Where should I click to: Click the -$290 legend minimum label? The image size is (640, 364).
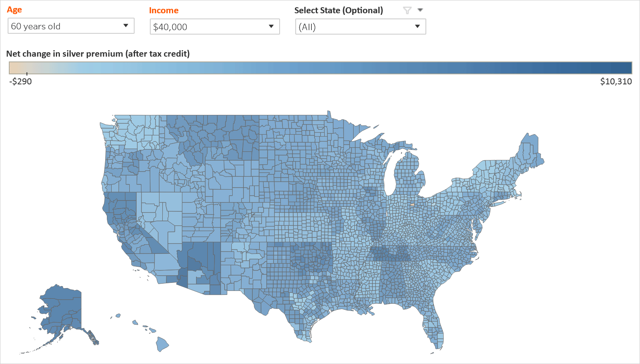click(x=20, y=82)
